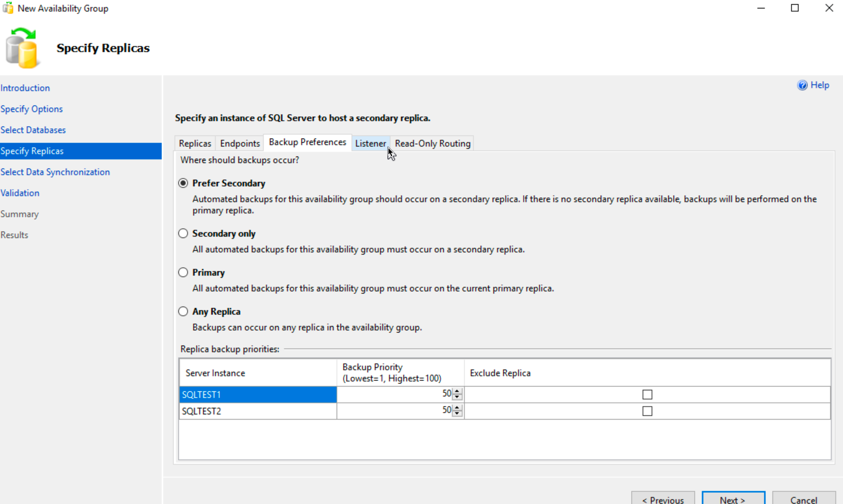Image resolution: width=843 pixels, height=504 pixels.
Task: Close the New Availability Group window
Action: (x=829, y=8)
